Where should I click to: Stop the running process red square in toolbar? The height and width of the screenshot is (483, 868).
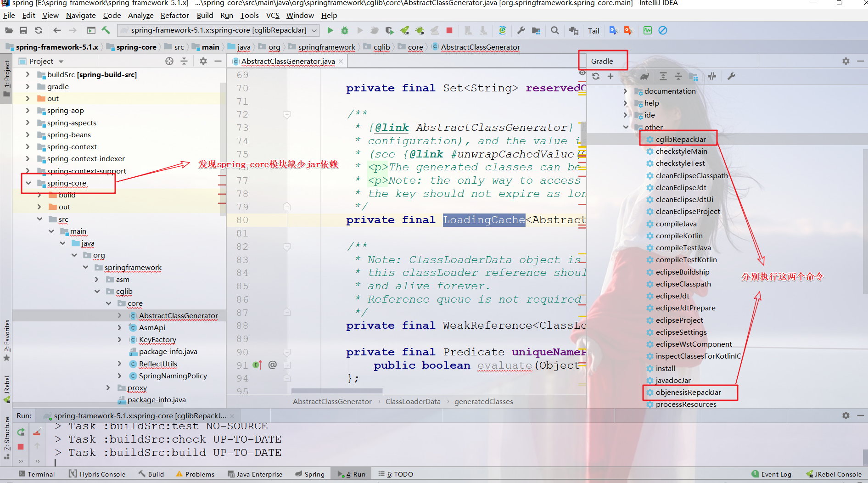pyautogui.click(x=449, y=30)
